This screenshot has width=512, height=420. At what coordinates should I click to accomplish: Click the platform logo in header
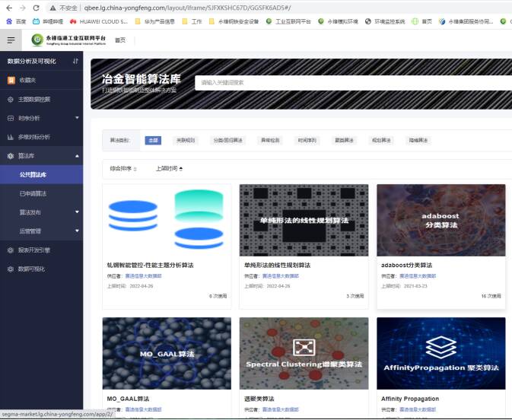[68, 40]
